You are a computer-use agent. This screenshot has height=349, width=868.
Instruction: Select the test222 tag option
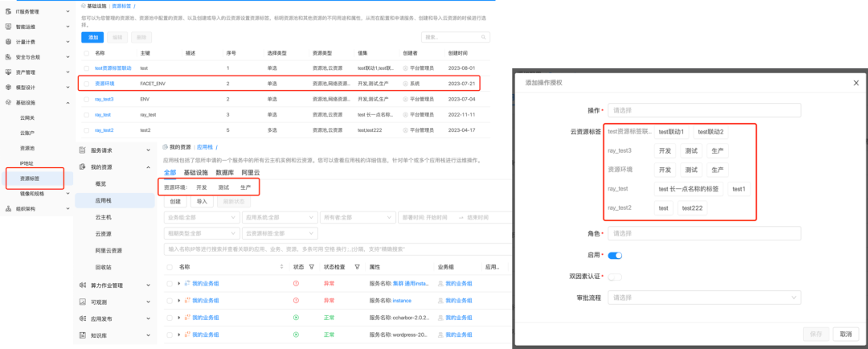coord(693,207)
